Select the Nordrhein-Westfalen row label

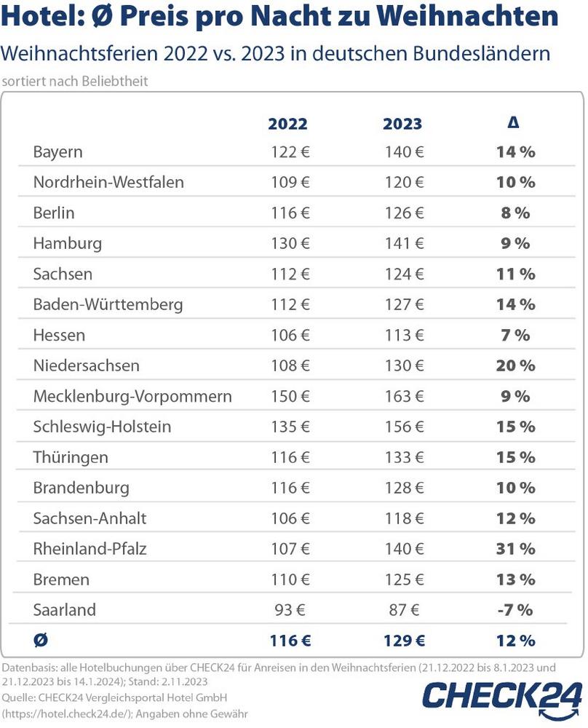tap(108, 182)
